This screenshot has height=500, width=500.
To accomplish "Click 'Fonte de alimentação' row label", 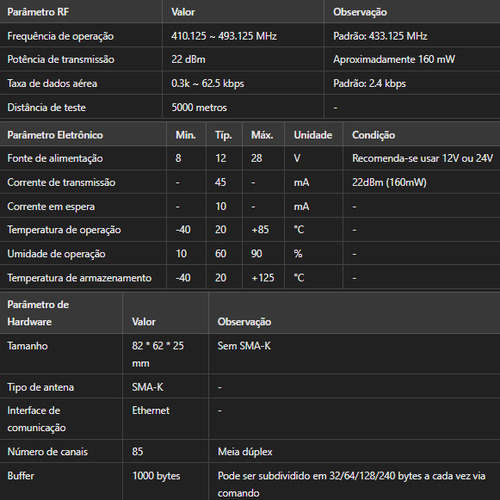I will [55, 158].
